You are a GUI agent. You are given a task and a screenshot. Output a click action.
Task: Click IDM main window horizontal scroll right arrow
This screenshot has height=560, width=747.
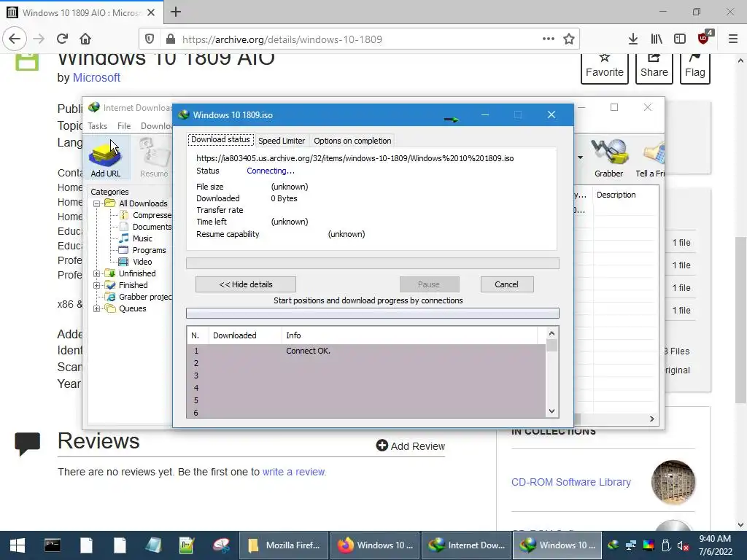click(651, 419)
